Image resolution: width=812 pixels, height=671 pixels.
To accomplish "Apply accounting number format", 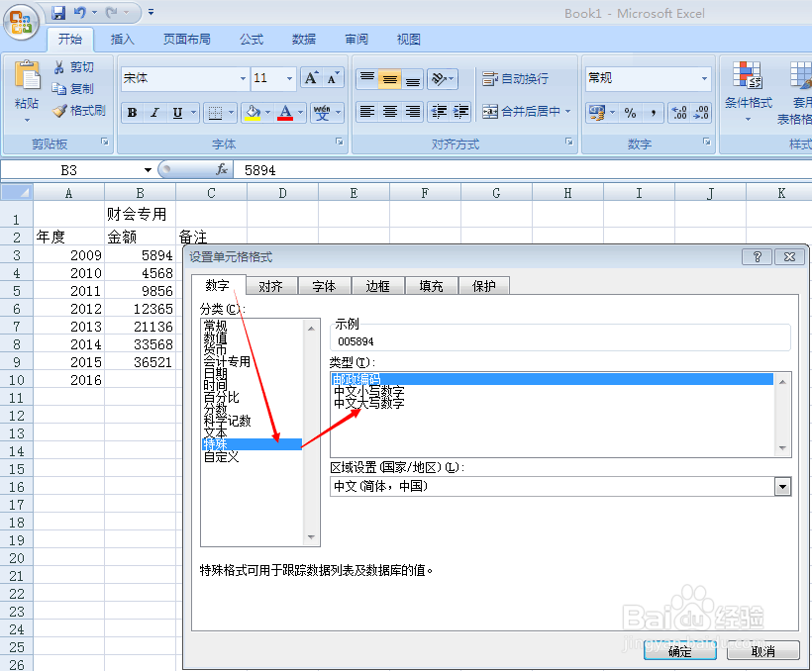I will point(596,113).
